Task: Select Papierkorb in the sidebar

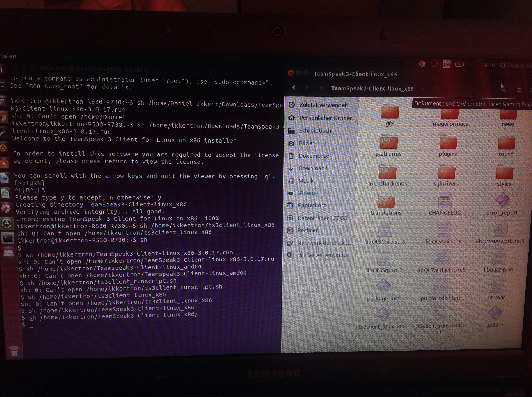Action: coord(312,205)
